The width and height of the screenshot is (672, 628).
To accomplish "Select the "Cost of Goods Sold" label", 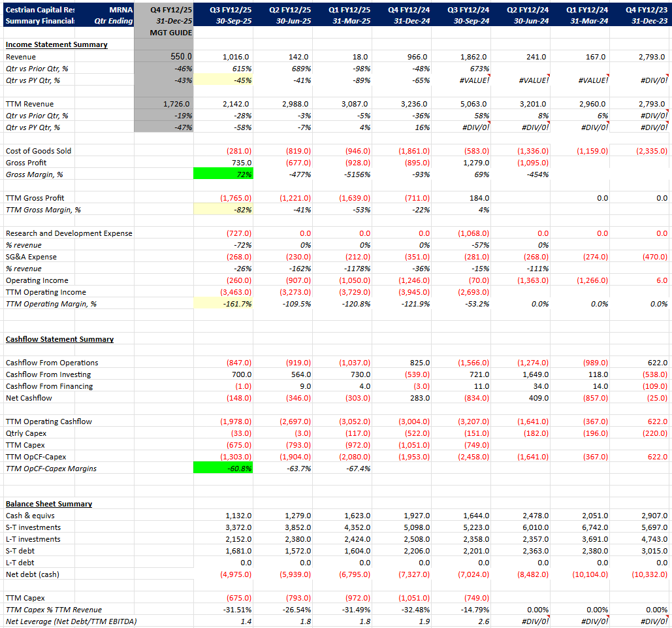I will pos(39,151).
